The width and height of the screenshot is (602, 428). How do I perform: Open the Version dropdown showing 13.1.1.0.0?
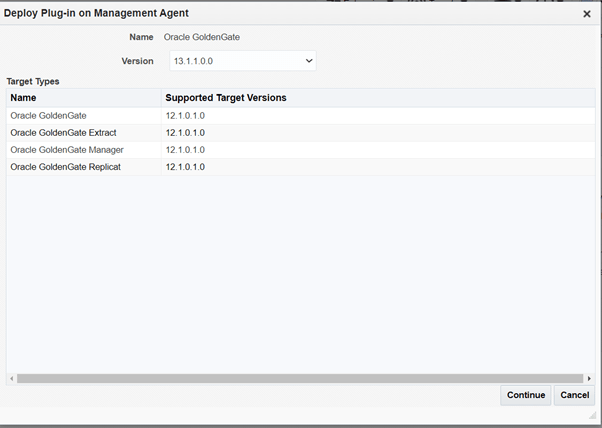tap(242, 61)
